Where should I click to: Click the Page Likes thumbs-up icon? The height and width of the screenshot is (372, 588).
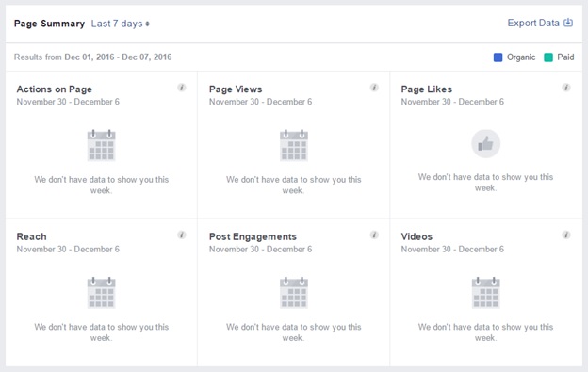coord(485,144)
